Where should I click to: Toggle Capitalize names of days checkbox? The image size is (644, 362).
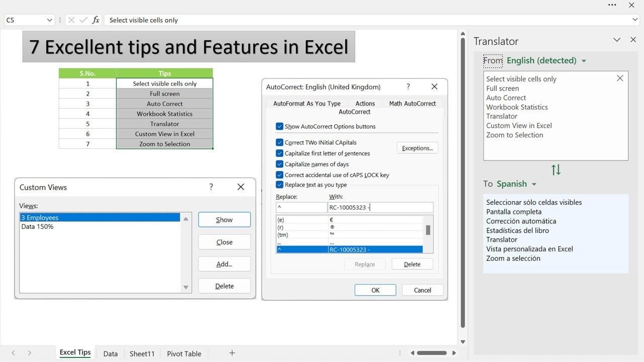tap(279, 164)
